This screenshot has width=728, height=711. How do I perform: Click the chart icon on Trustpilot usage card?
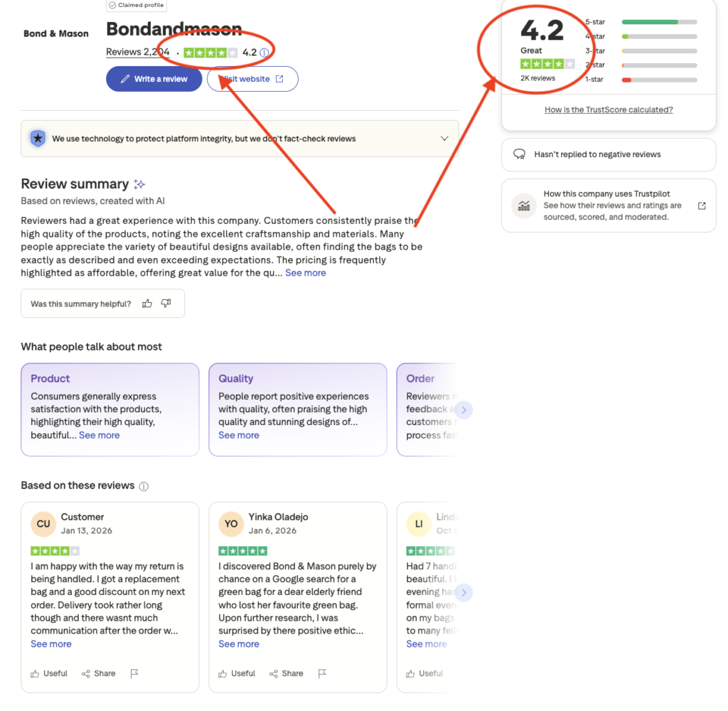tap(524, 205)
